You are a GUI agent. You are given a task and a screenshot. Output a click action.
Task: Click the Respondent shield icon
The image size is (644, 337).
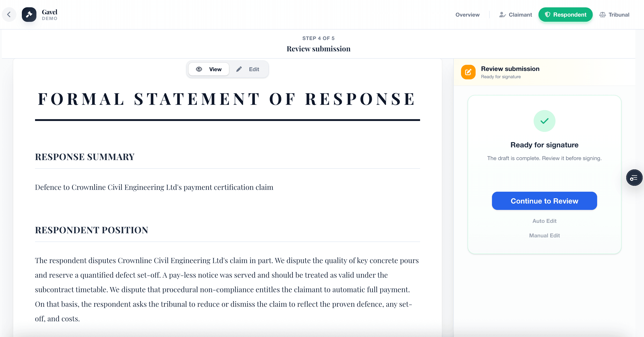click(x=548, y=15)
